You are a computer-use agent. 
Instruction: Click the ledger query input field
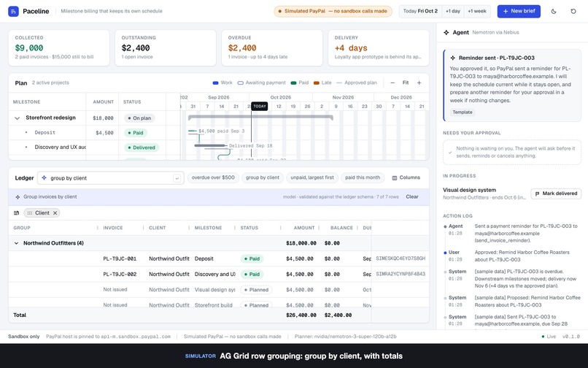(x=111, y=178)
